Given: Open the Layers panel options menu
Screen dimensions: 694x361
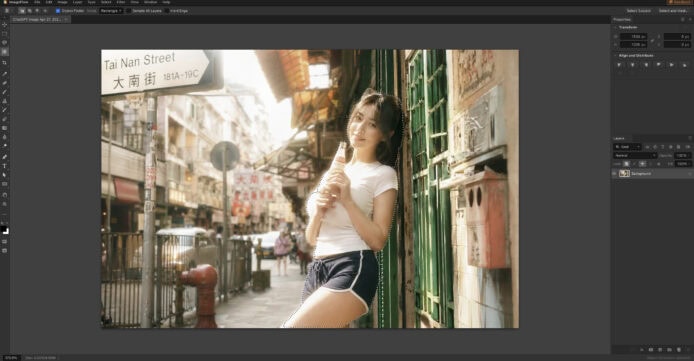Looking at the screenshot, I should [x=689, y=138].
